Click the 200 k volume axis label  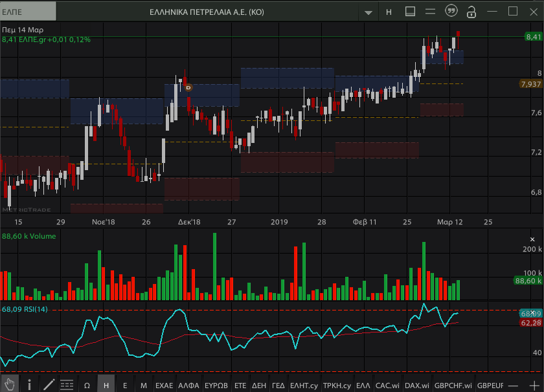[x=532, y=249]
